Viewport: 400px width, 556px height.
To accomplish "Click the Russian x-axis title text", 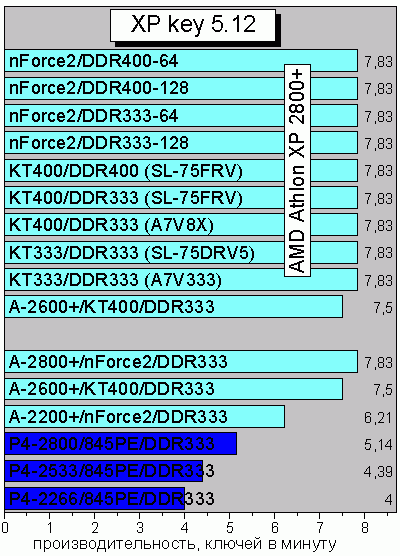I will pos(184,544).
